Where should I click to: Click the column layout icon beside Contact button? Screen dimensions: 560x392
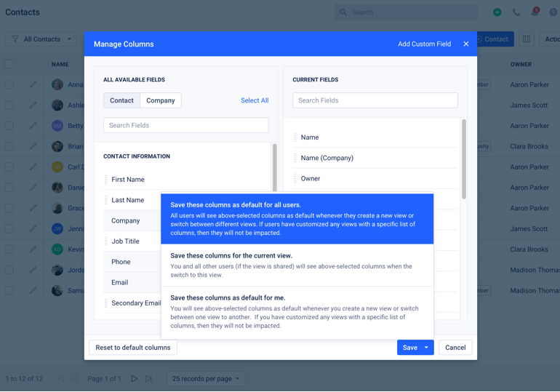[x=527, y=39]
